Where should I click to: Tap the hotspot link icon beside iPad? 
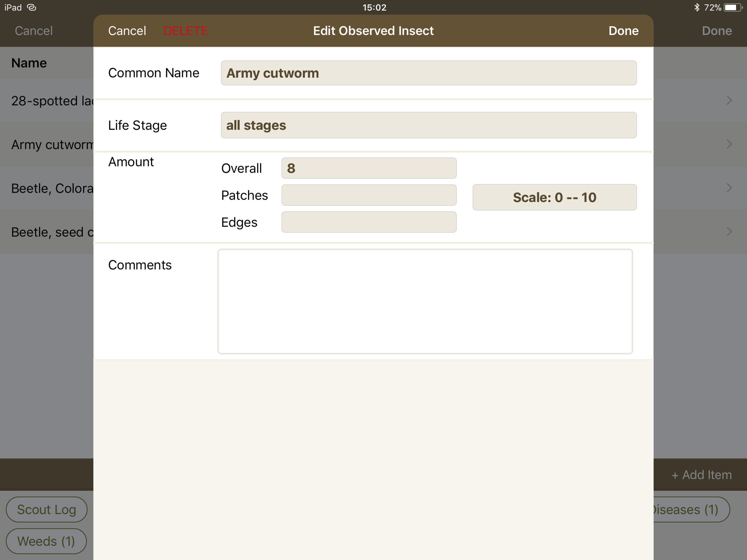point(31,7)
